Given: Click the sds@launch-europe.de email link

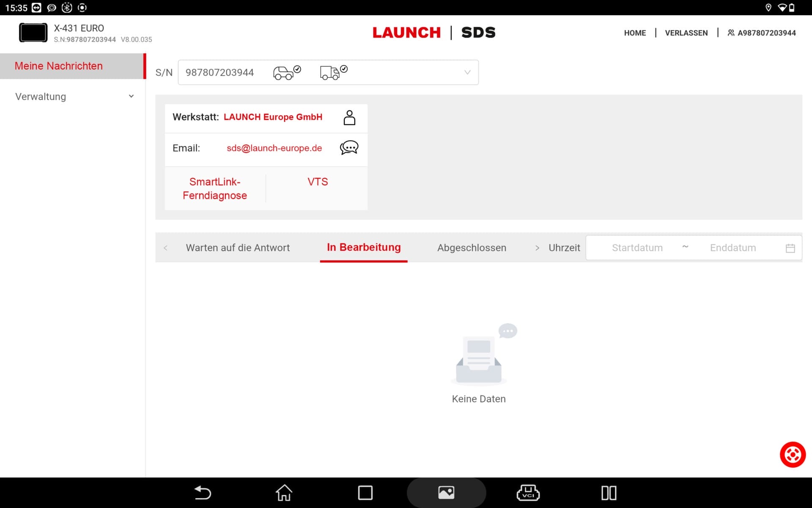Looking at the screenshot, I should pyautogui.click(x=274, y=148).
